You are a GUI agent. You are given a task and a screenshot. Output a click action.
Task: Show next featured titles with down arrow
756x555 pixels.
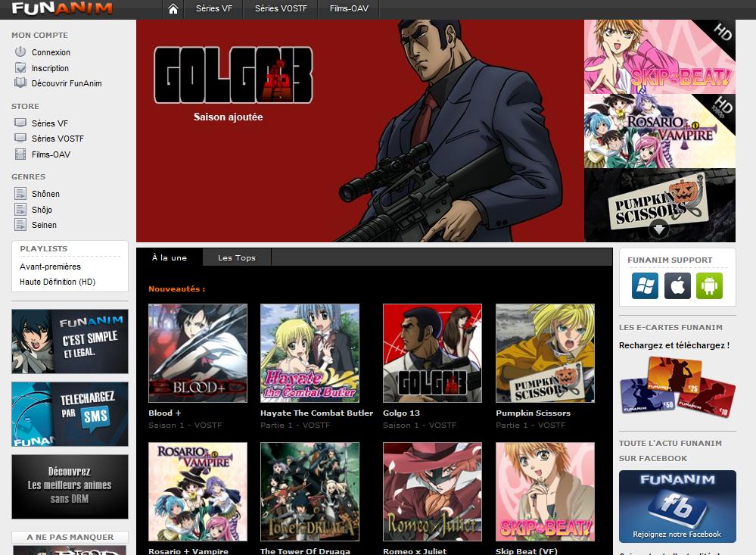(658, 228)
